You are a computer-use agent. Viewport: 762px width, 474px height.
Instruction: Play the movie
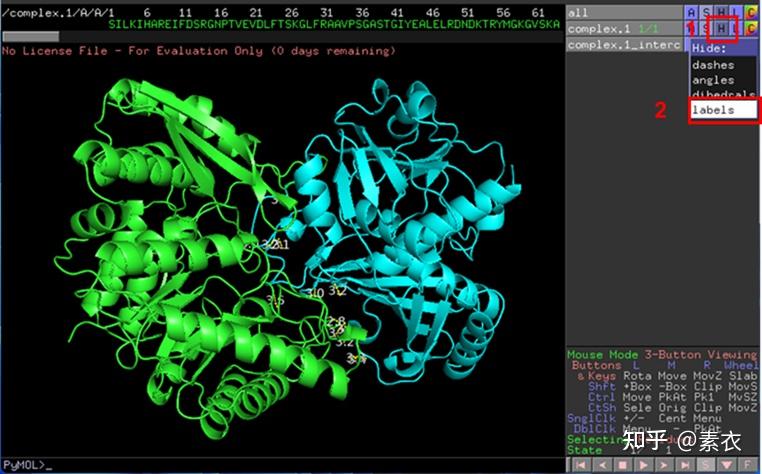[643, 465]
